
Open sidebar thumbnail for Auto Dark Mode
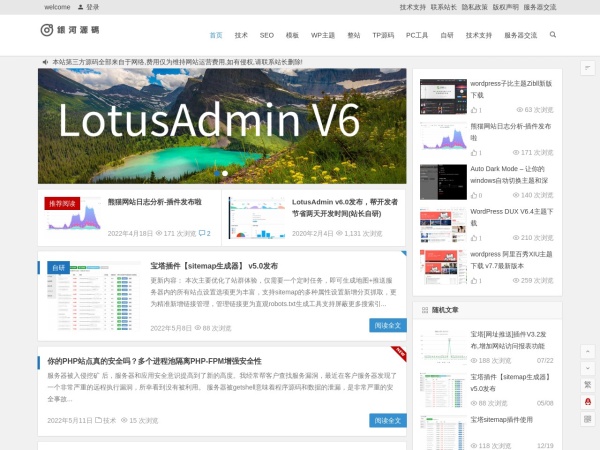[x=443, y=182]
